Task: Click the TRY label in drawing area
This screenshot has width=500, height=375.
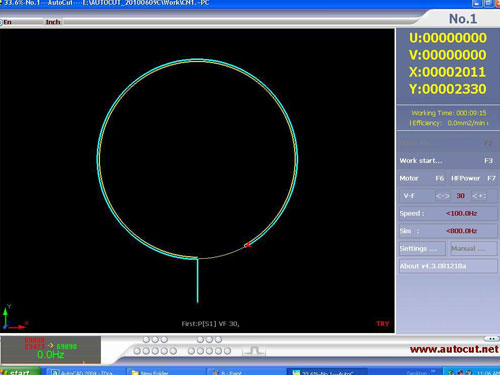Action: [x=383, y=324]
